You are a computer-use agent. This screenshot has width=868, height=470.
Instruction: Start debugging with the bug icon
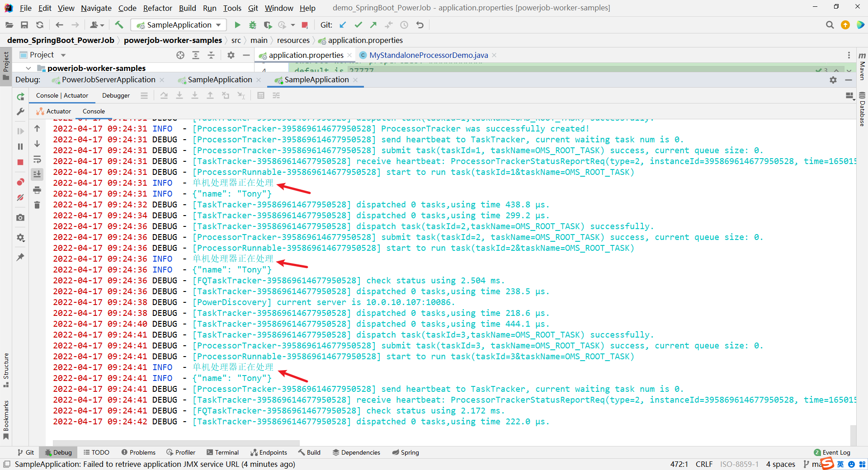pos(253,25)
